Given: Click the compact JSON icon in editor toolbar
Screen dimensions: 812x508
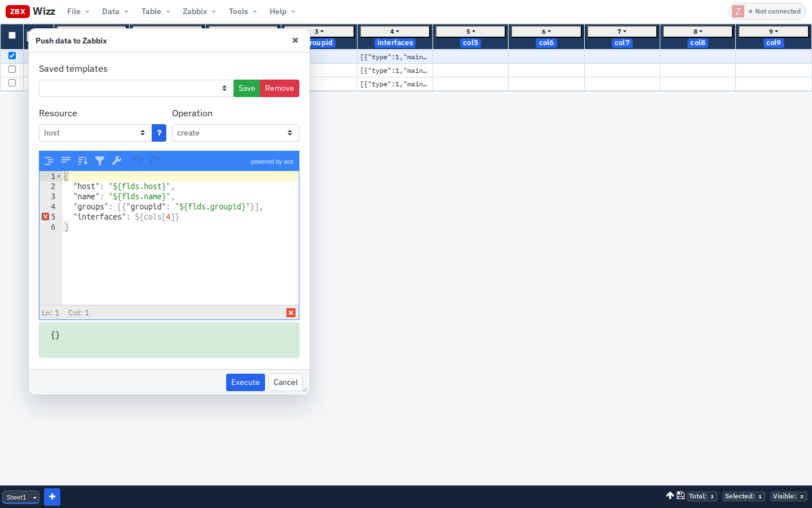Looking at the screenshot, I should click(66, 161).
